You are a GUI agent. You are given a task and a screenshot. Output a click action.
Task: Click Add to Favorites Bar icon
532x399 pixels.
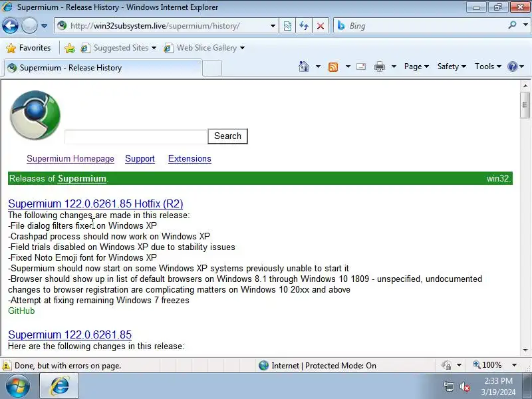70,48
